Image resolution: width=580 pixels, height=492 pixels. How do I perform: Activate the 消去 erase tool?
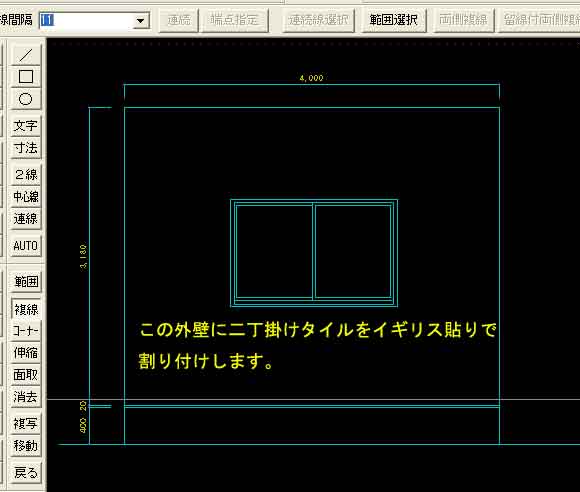click(26, 397)
